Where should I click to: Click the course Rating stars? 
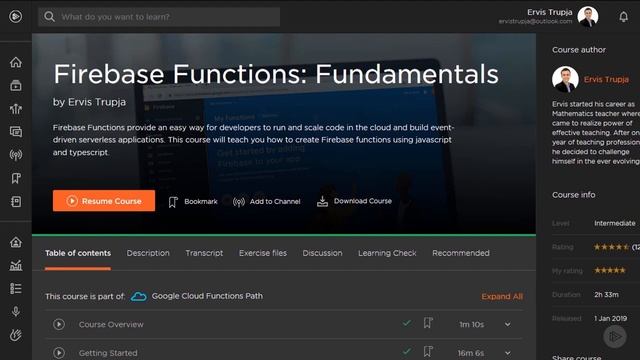[611, 247]
